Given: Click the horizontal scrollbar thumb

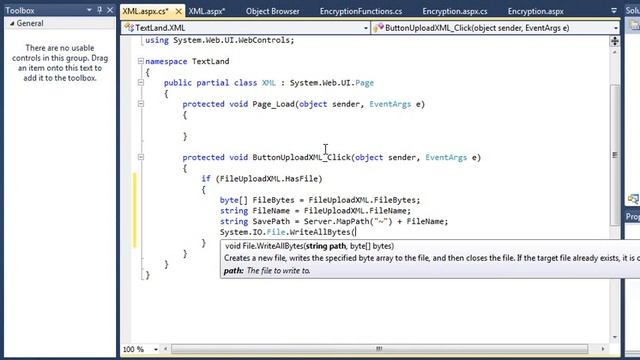Looking at the screenshot, I should pyautogui.click(x=379, y=349).
